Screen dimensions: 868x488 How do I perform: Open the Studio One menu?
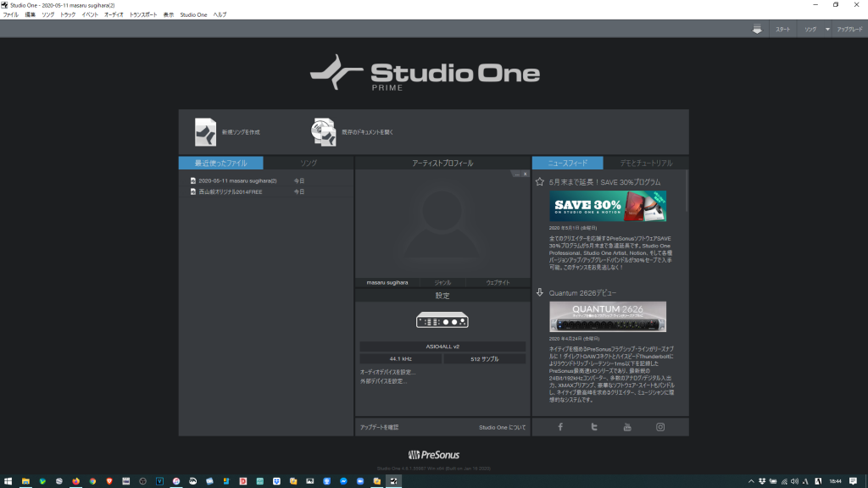coord(193,15)
